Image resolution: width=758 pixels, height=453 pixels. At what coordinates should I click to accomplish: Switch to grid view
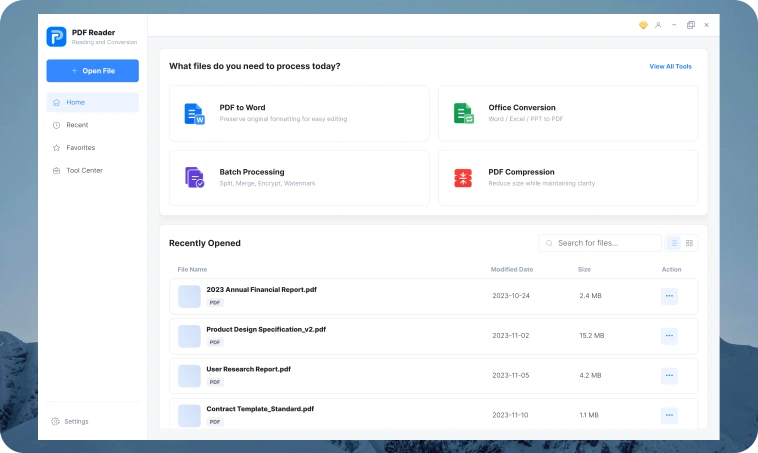(689, 243)
